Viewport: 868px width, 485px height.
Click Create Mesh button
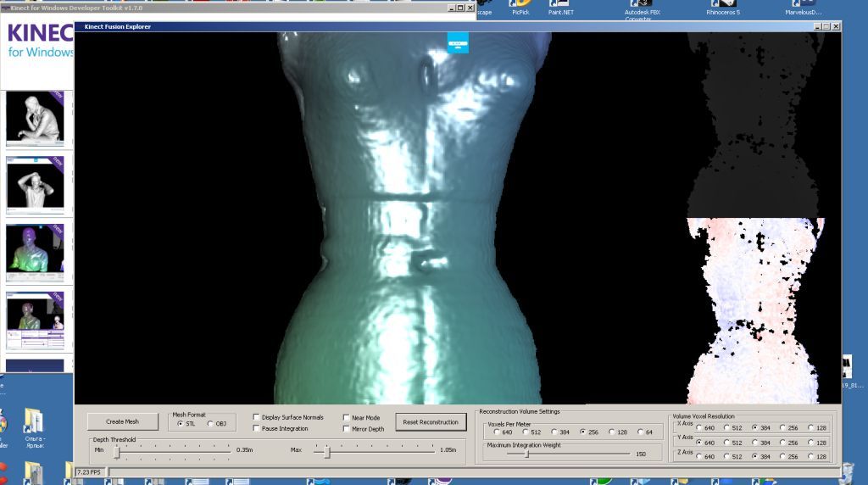click(122, 422)
